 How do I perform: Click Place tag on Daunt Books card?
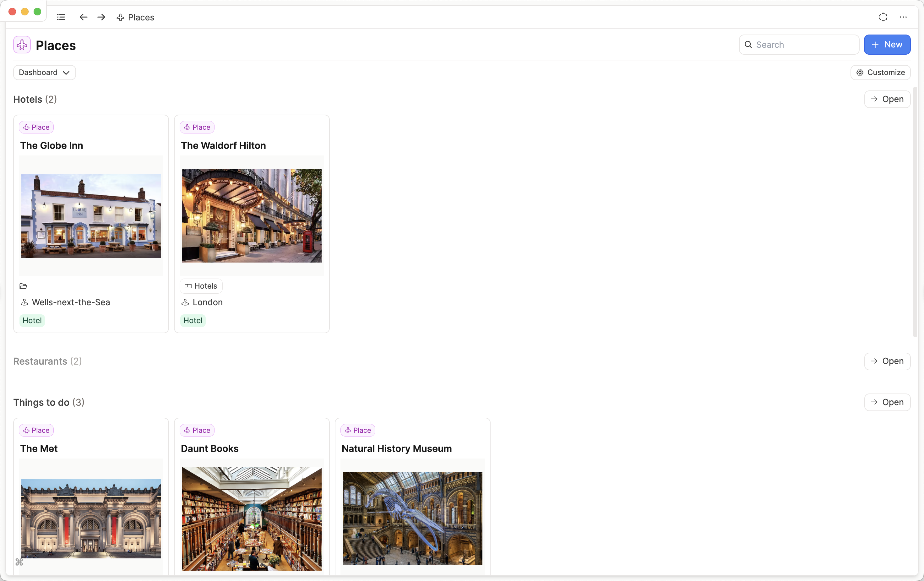tap(197, 431)
